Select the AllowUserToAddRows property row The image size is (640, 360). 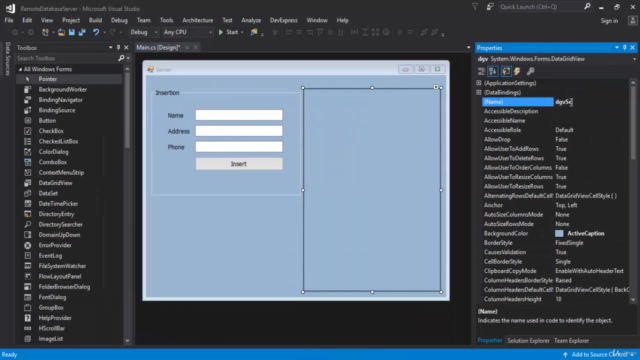556,149
